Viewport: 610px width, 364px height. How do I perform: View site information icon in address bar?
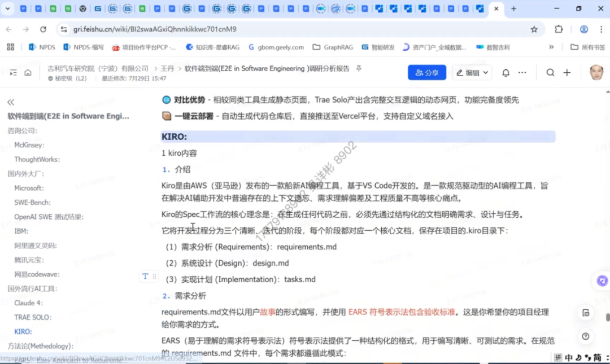64,29
